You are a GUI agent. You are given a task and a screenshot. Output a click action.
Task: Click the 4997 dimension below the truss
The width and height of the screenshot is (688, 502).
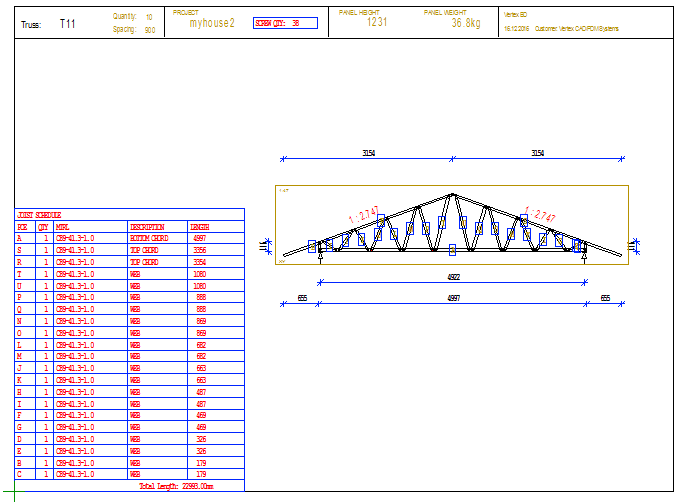[x=452, y=298]
